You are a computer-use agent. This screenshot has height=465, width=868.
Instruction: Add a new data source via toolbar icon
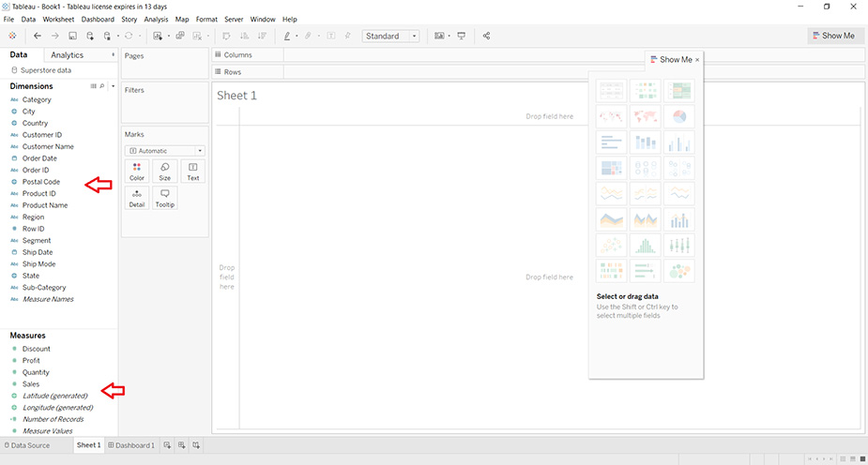[x=90, y=36]
